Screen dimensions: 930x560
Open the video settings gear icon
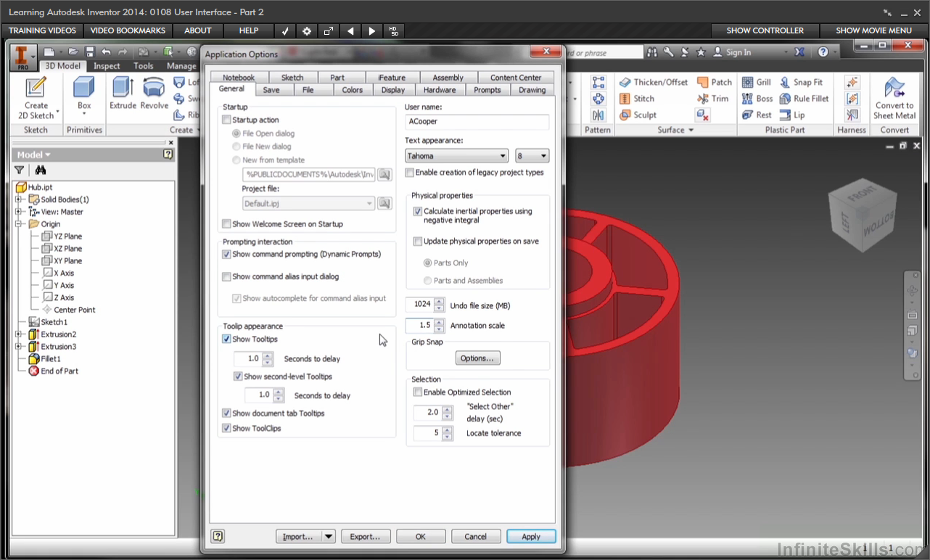pos(307,31)
